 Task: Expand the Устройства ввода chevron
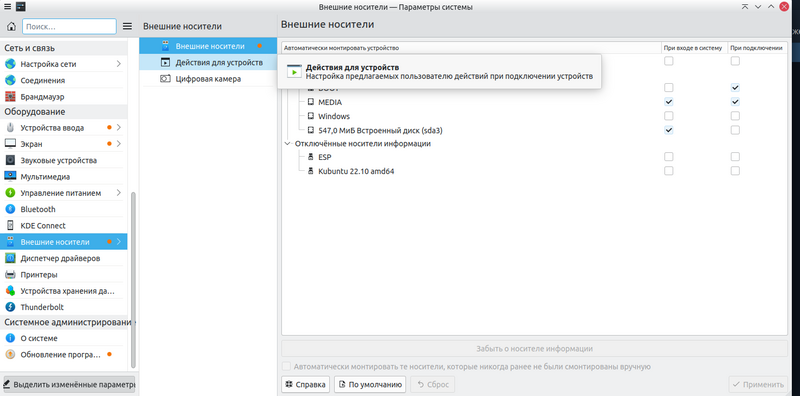[x=118, y=128]
